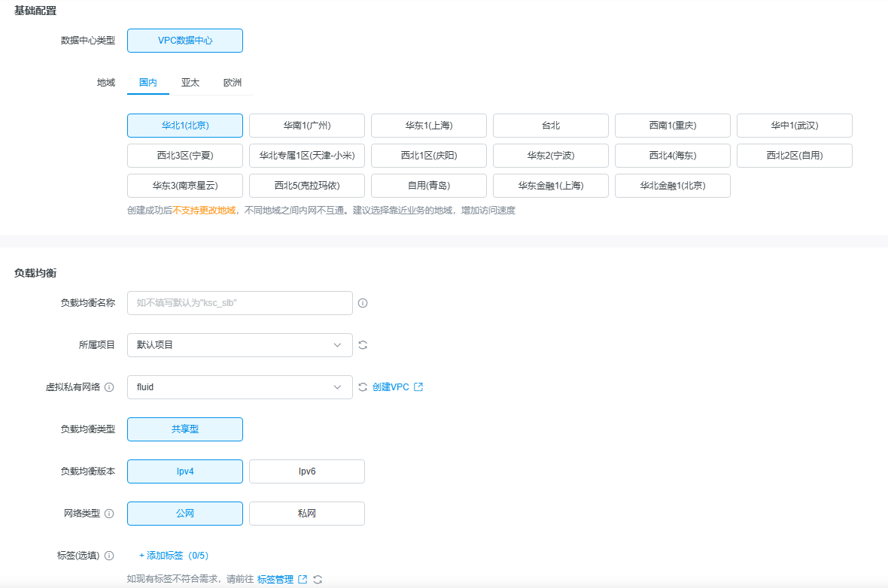
Task: Switch to 亚太 region tab
Action: coord(190,83)
